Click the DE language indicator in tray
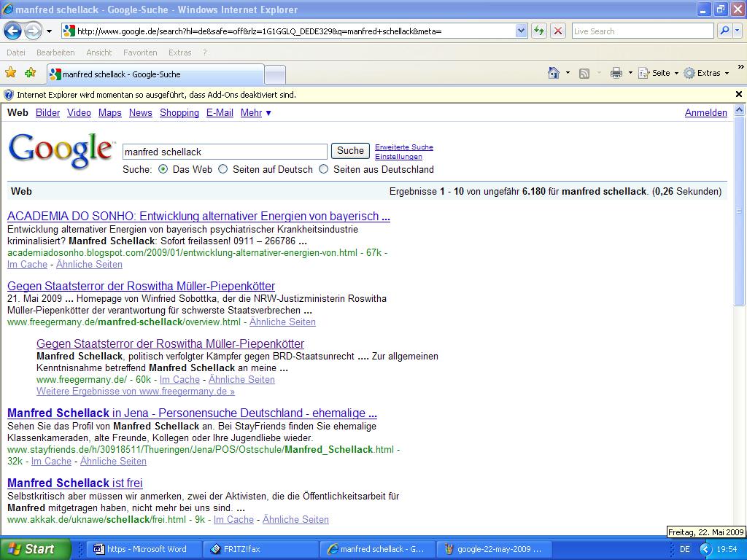Screen dimensions: 747x560 [x=684, y=549]
